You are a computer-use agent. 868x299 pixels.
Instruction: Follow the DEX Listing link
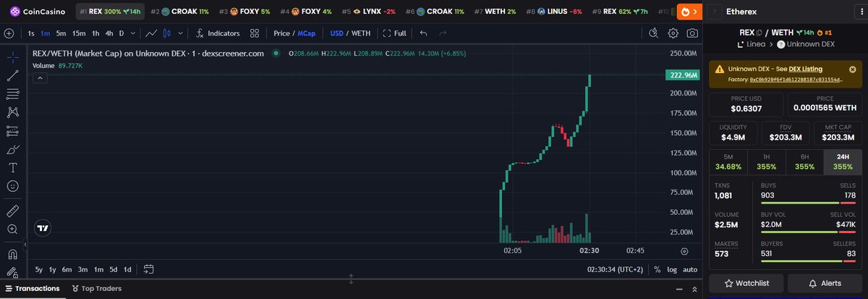[x=805, y=69]
